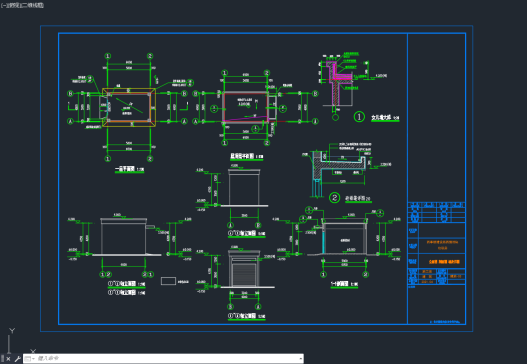Select detail marker circle number 1
The height and width of the screenshot is (364, 527).
359,117
